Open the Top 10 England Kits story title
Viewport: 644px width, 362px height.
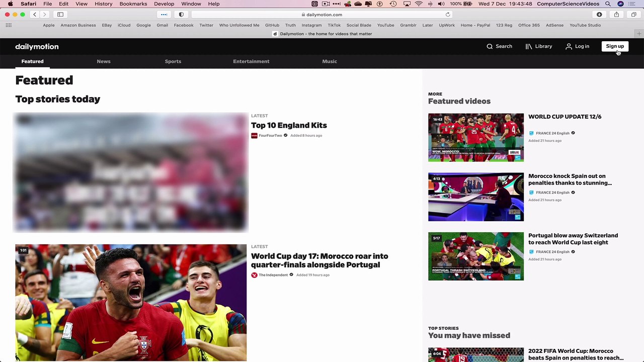(289, 125)
